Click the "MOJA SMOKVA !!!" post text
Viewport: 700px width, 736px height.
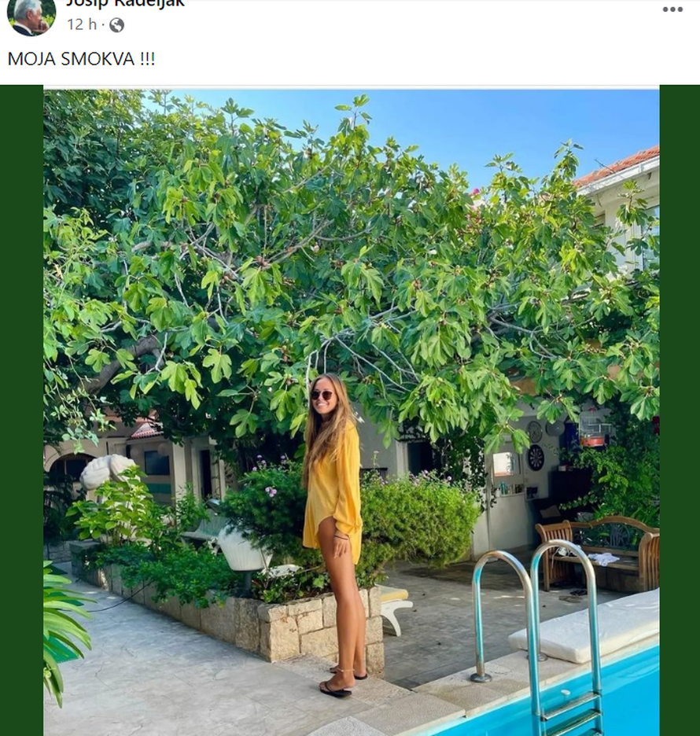(x=81, y=59)
